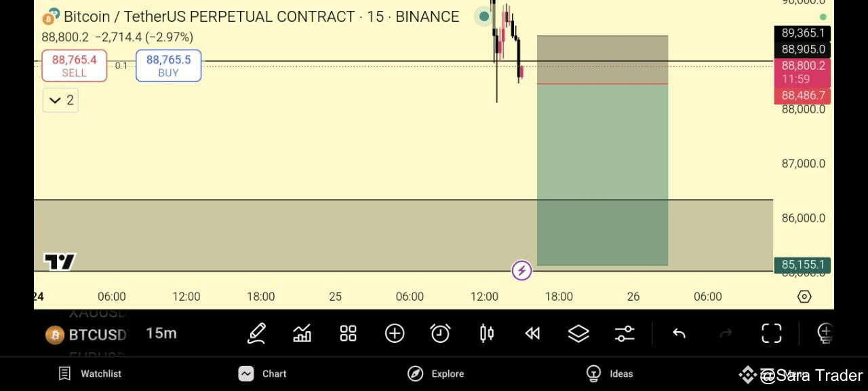The image size is (868, 391).
Task: Open the multi-chart layout selector
Action: [x=348, y=333]
